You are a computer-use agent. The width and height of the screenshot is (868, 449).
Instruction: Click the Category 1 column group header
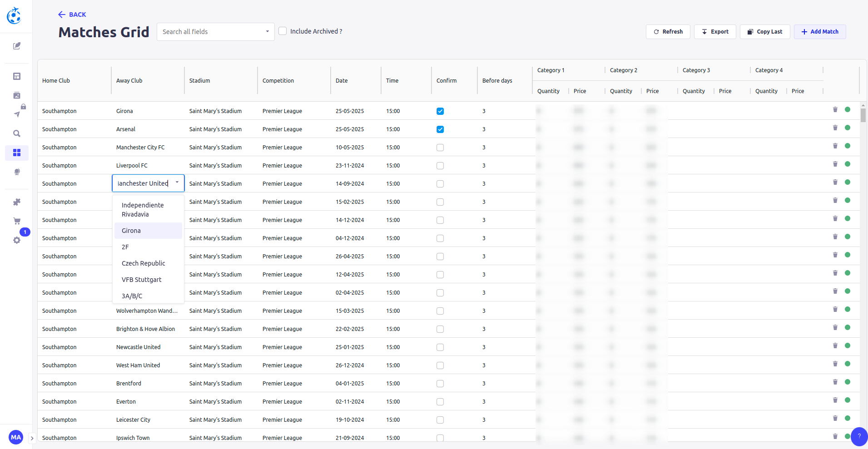point(551,70)
